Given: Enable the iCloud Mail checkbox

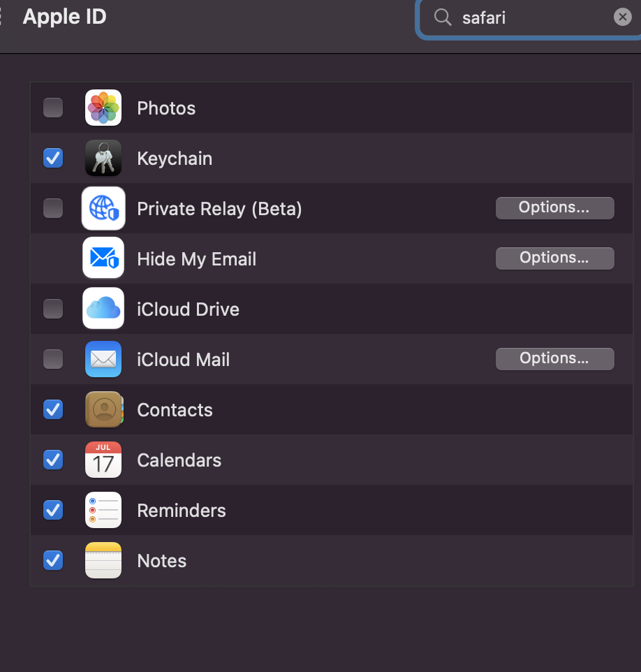Looking at the screenshot, I should click(x=53, y=359).
